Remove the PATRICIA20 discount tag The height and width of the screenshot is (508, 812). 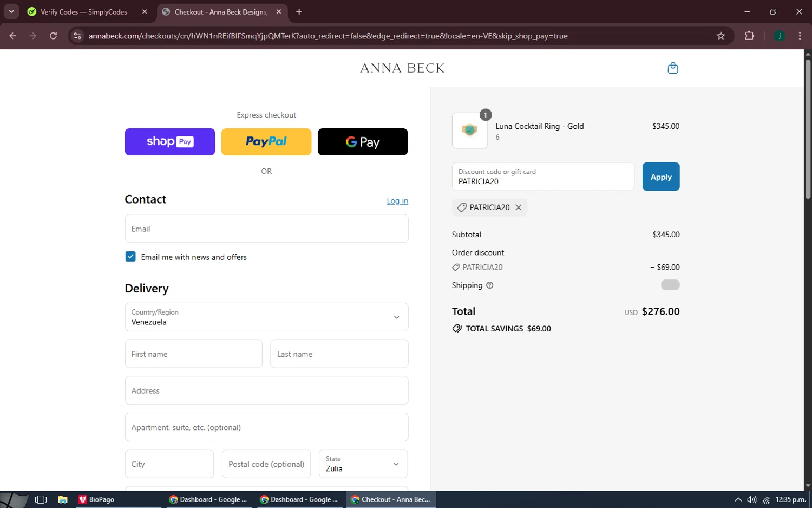tap(518, 207)
